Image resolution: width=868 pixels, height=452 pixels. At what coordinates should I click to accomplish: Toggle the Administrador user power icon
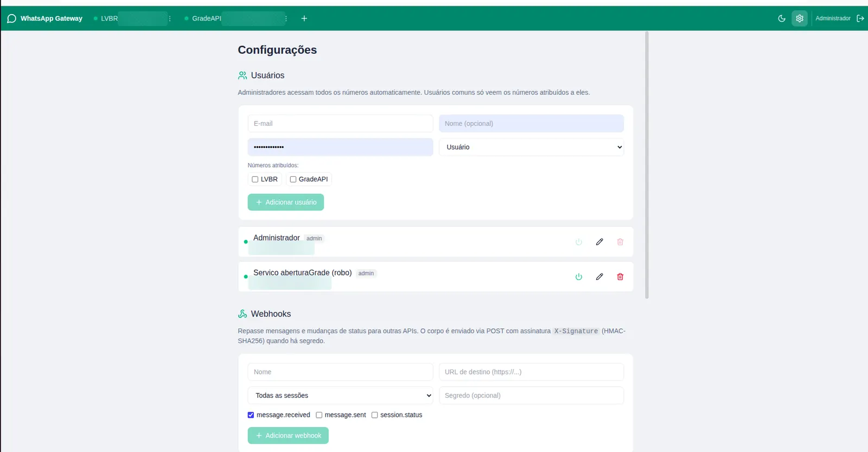click(x=579, y=242)
